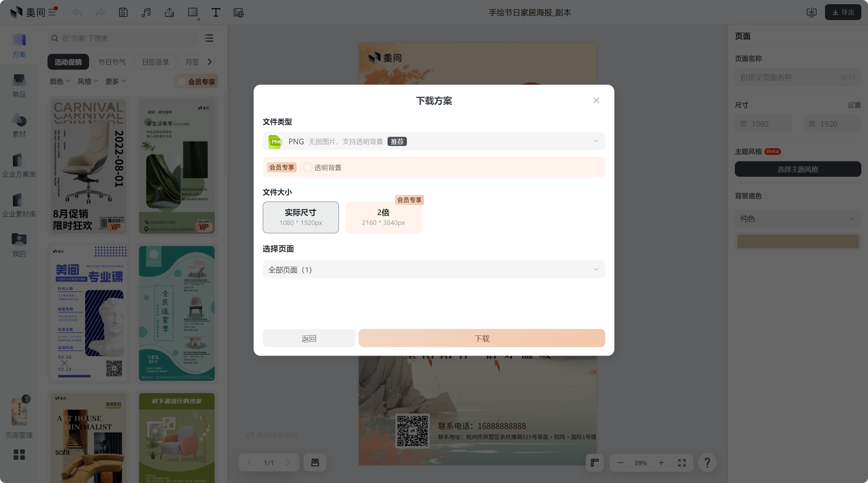Click the four-square grid icon at sidebar bottom

point(19,454)
